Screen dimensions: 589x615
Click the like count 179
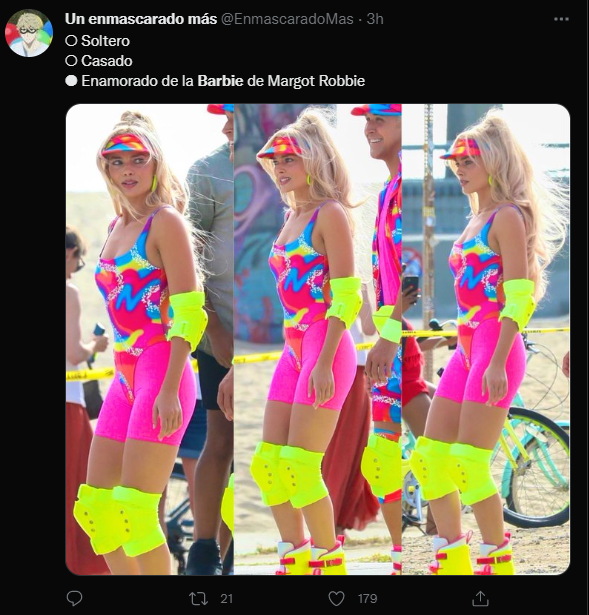[367, 599]
